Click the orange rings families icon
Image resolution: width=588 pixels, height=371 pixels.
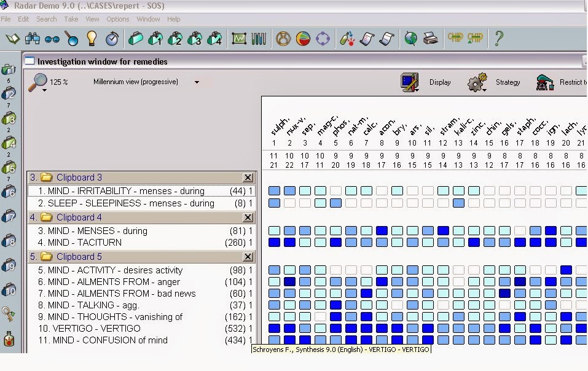(x=283, y=38)
